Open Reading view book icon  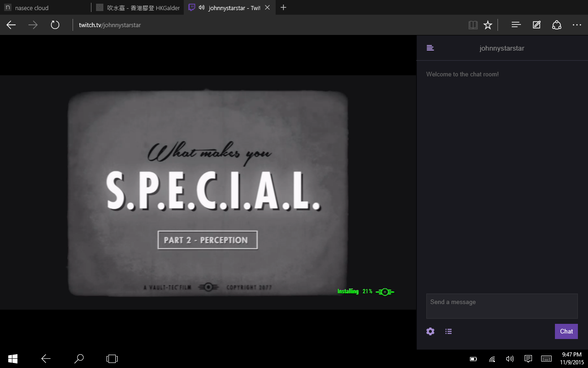473,25
